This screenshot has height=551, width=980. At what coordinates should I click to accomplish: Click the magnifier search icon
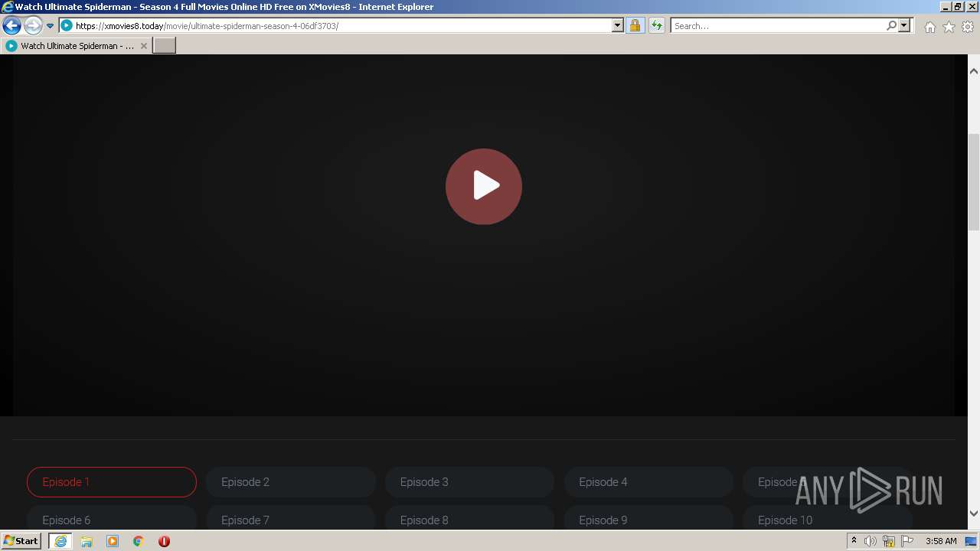click(x=891, y=26)
